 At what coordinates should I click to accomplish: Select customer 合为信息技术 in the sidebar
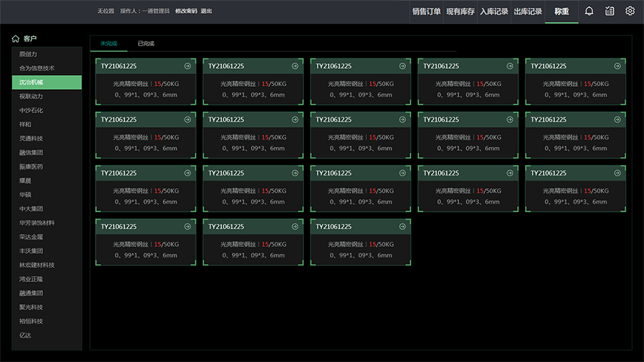click(x=37, y=68)
